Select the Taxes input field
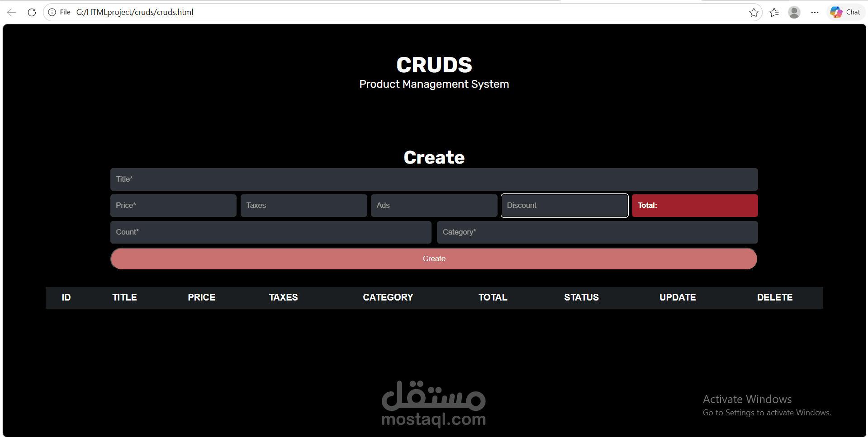The width and height of the screenshot is (868, 437). pos(304,205)
